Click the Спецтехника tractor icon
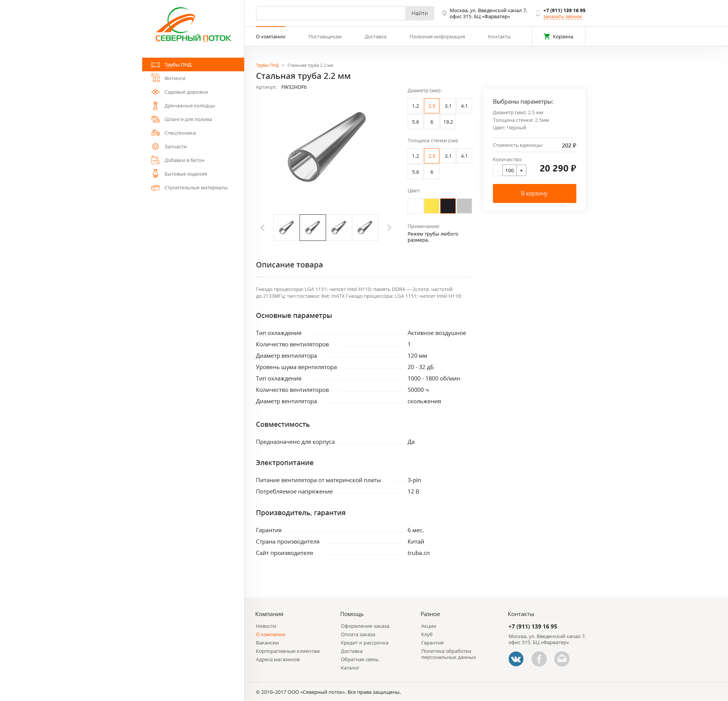This screenshot has height=701, width=728. pyautogui.click(x=155, y=133)
